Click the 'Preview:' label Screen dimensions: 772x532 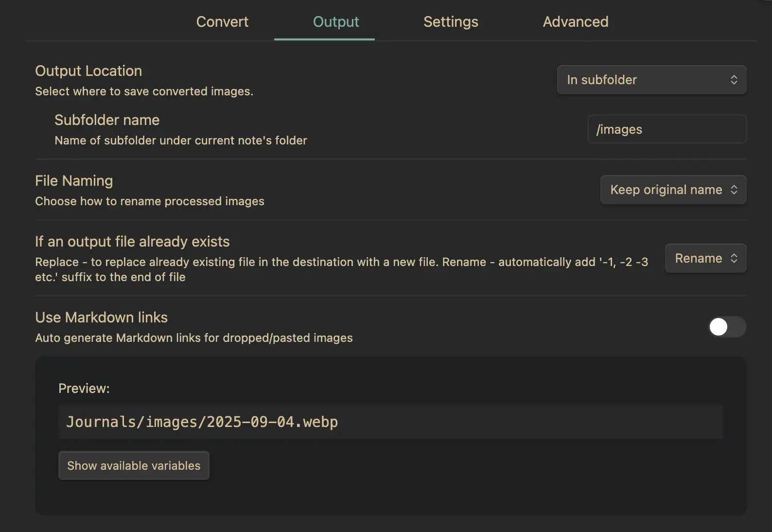click(x=84, y=389)
